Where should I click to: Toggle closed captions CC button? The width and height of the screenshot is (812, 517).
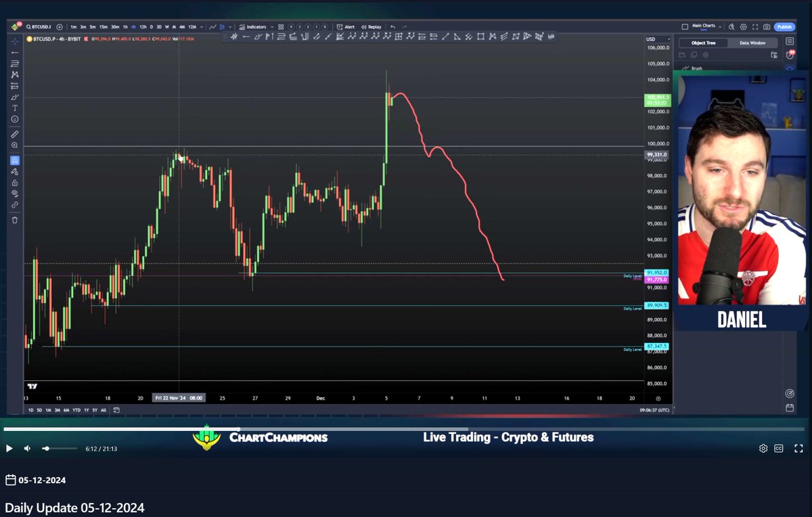tap(779, 448)
